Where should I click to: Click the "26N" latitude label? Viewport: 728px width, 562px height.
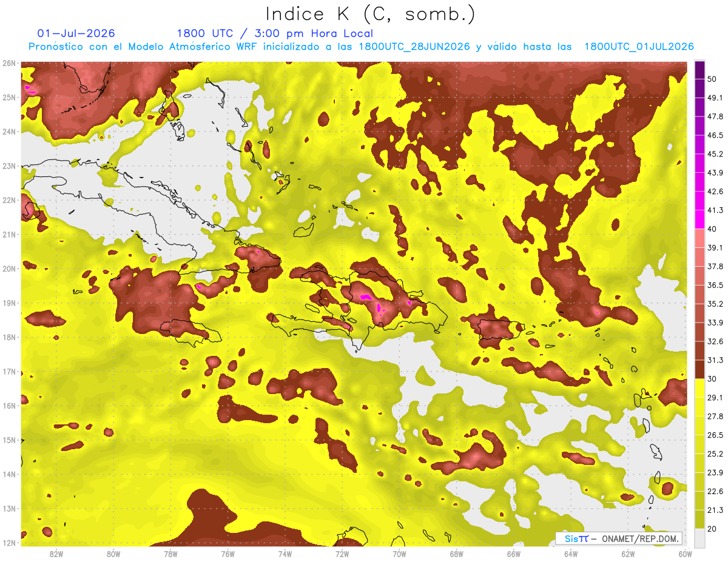pos(8,63)
